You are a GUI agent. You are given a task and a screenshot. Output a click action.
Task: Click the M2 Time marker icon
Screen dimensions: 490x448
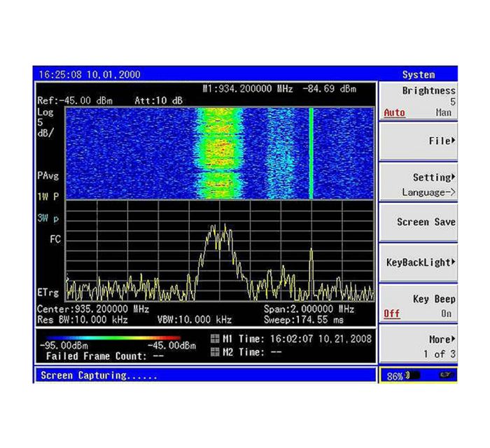[x=215, y=352]
